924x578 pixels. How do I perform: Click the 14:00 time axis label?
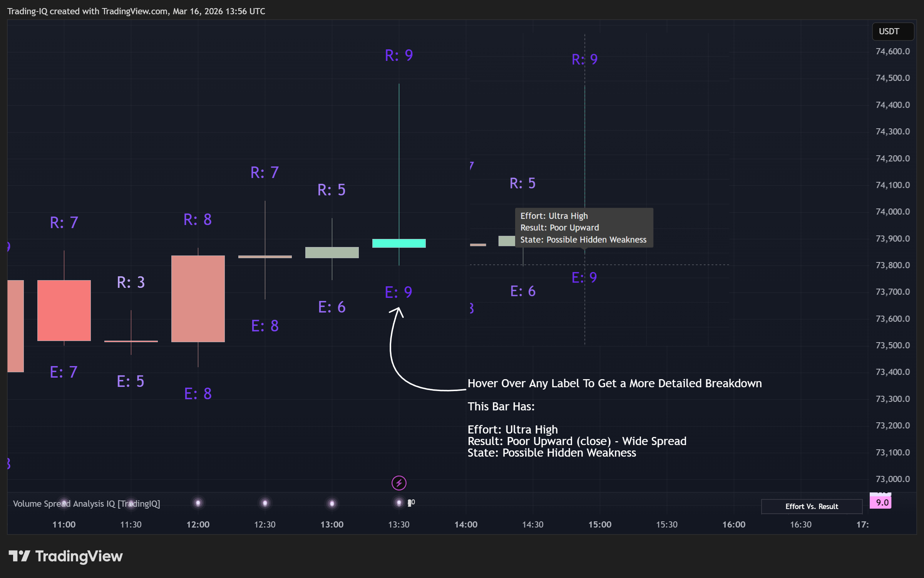click(466, 525)
